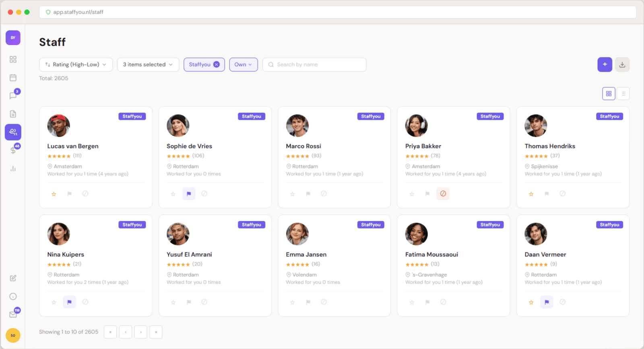644x349 pixels.
Task: Open Lucas van Bergen's profile photo
Action: pyautogui.click(x=58, y=125)
